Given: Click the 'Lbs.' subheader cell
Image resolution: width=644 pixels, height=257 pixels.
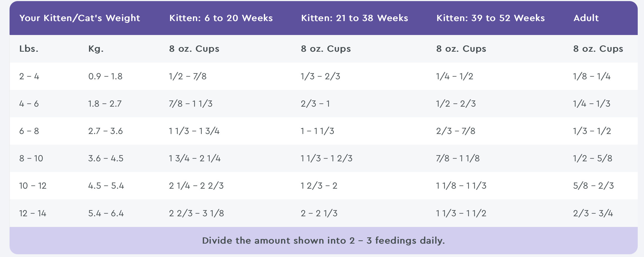Looking at the screenshot, I should pyautogui.click(x=29, y=49).
